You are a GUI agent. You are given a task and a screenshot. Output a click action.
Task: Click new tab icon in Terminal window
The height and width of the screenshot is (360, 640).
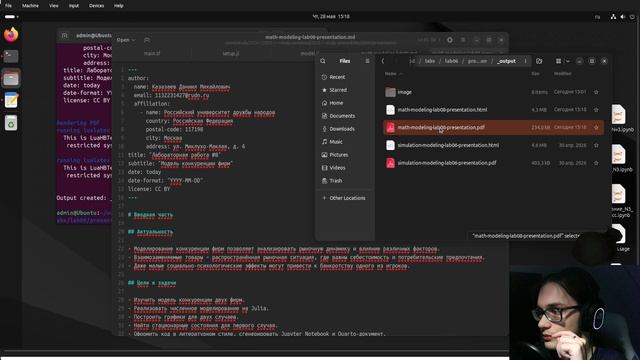click(64, 36)
